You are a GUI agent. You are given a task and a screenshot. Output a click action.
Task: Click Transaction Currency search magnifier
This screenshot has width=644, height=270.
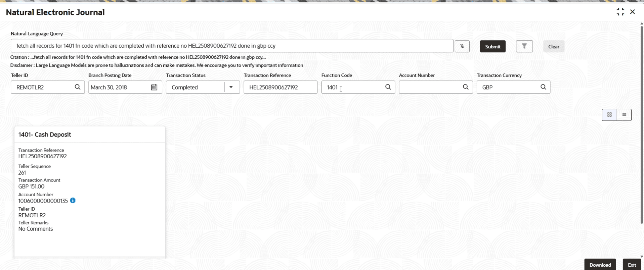click(x=543, y=87)
